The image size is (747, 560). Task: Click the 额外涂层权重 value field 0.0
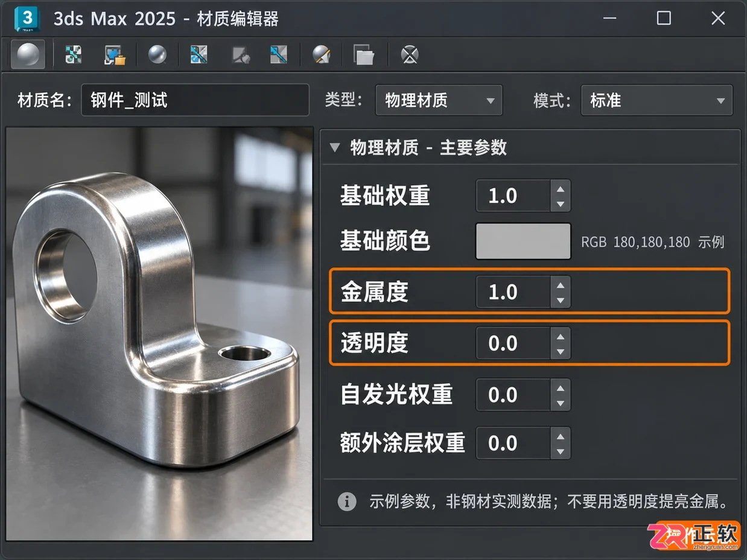tap(513, 443)
